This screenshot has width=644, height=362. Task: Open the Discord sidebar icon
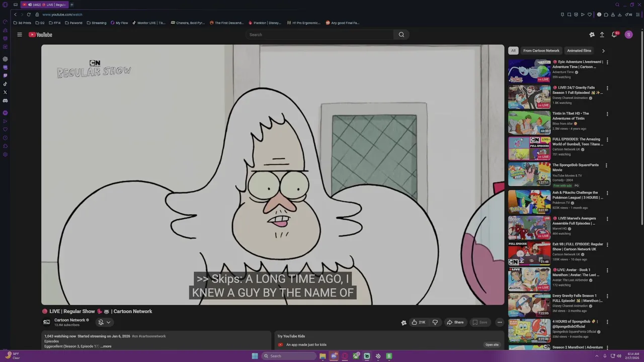click(5, 101)
